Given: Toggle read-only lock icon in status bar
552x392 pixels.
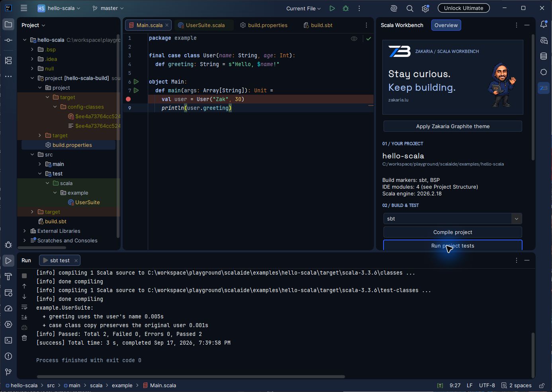Looking at the screenshot, I should (542, 385).
